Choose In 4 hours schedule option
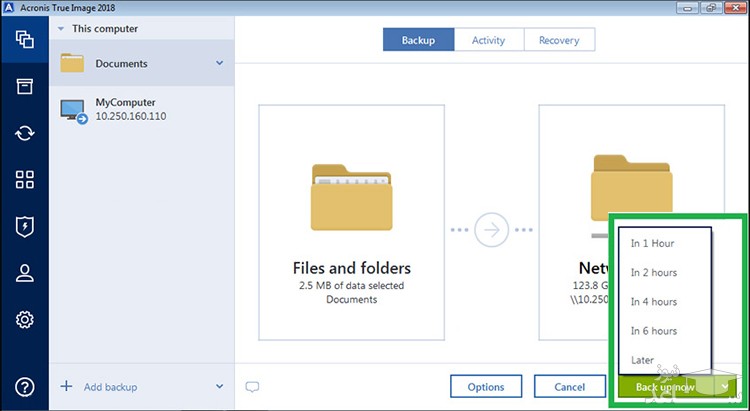The width and height of the screenshot is (750, 411). coord(653,301)
